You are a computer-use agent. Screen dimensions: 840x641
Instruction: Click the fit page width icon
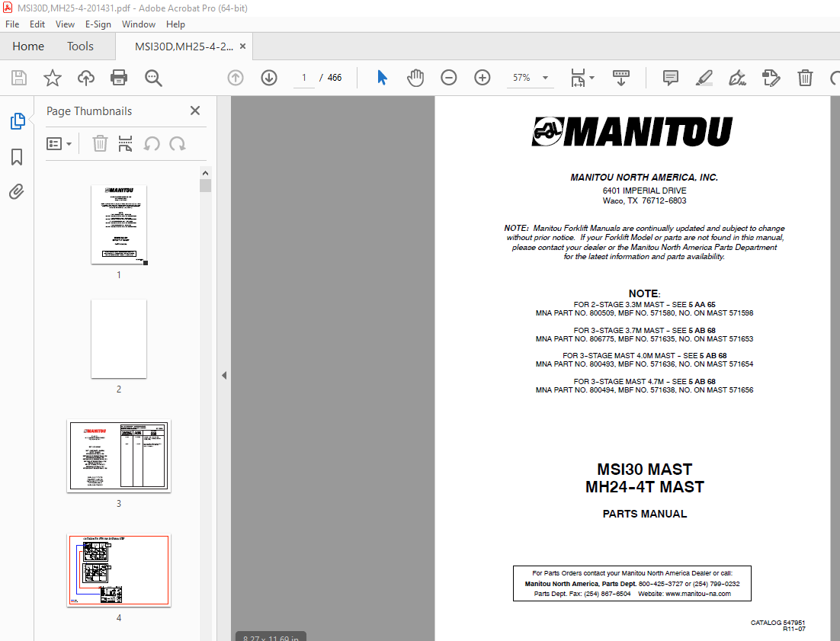(x=578, y=78)
